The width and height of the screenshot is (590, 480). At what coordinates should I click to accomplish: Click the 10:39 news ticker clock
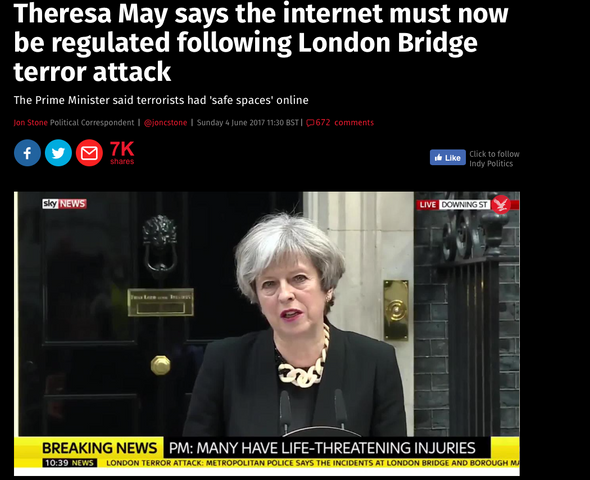point(69,463)
